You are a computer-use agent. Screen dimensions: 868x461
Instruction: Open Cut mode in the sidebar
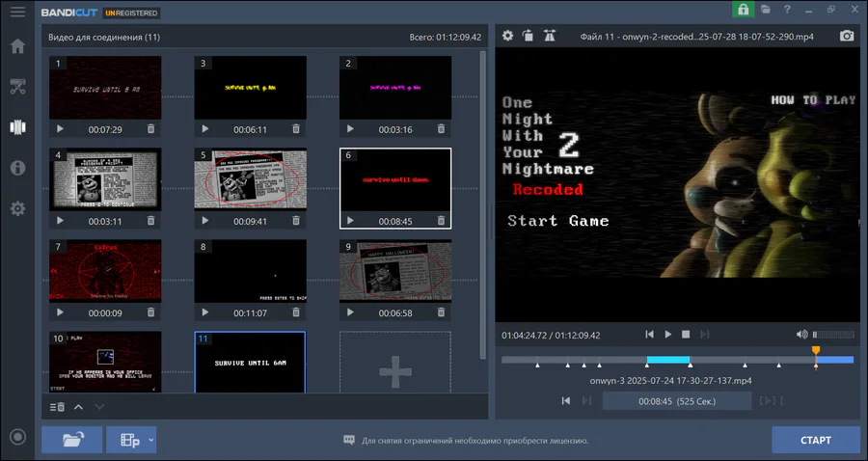coord(17,87)
